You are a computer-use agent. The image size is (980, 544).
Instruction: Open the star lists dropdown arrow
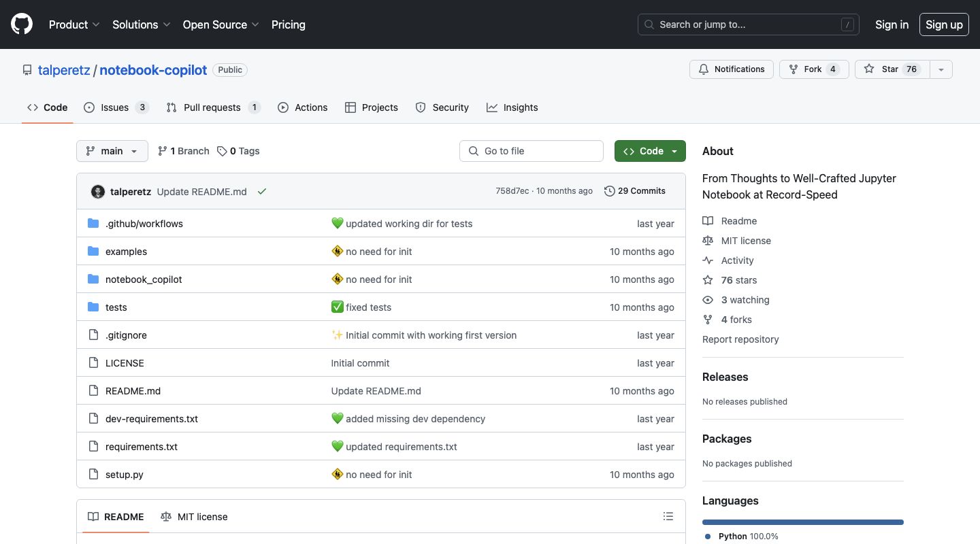pyautogui.click(x=941, y=69)
